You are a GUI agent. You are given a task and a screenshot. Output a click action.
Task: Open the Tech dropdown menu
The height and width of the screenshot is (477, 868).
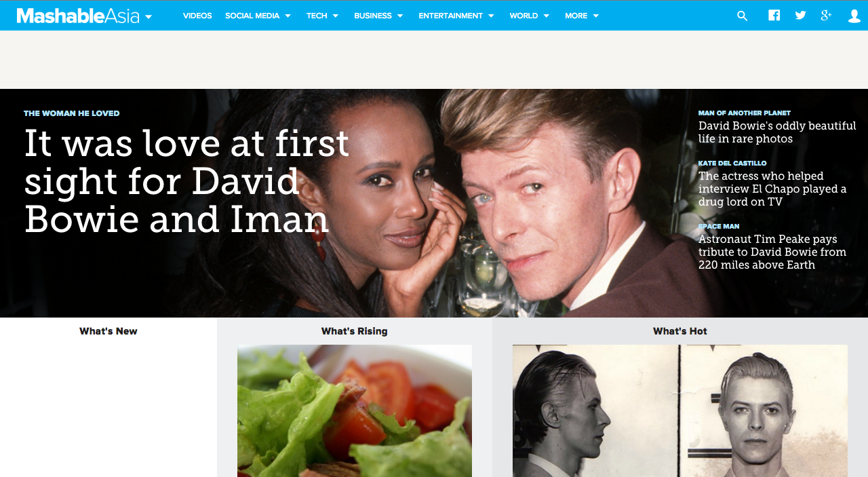[322, 16]
